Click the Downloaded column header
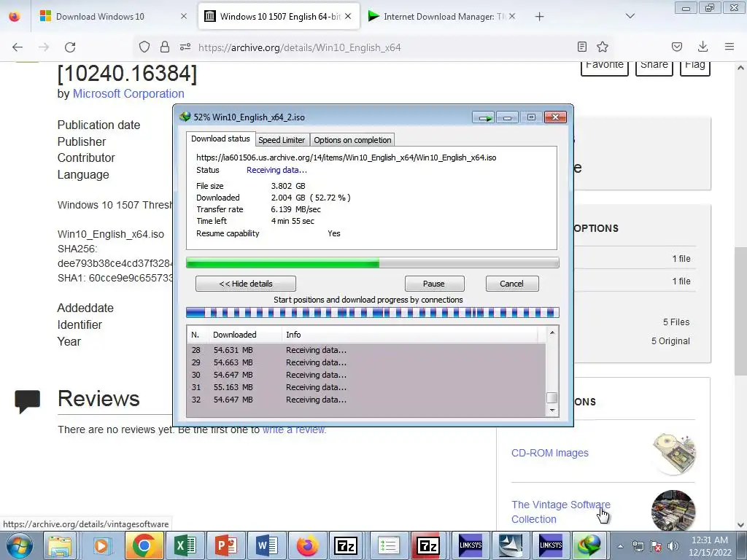The height and width of the screenshot is (560, 747). point(245,335)
